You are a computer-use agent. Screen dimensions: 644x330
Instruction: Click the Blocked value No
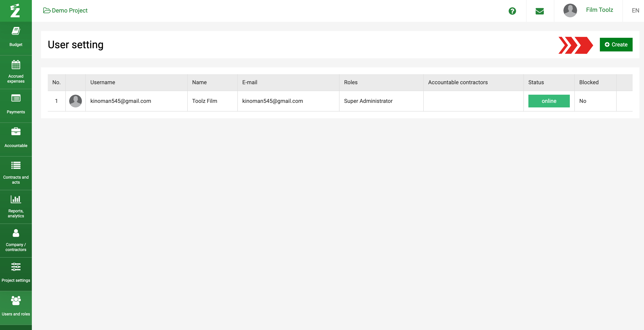coord(583,101)
